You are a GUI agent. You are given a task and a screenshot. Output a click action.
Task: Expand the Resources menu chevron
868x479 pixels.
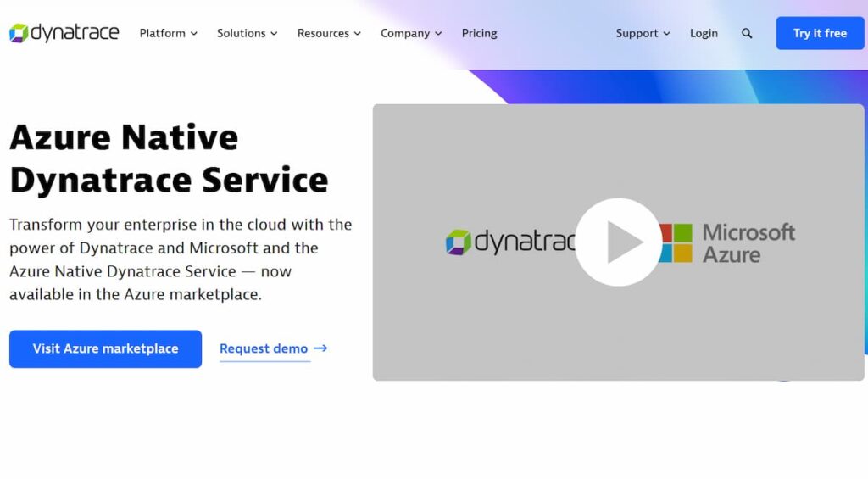pyautogui.click(x=358, y=34)
